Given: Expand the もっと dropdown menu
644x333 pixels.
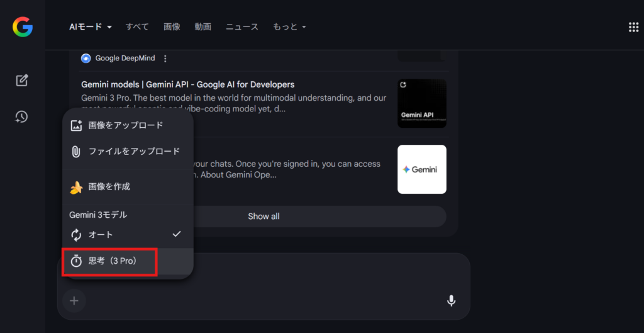Looking at the screenshot, I should point(289,27).
